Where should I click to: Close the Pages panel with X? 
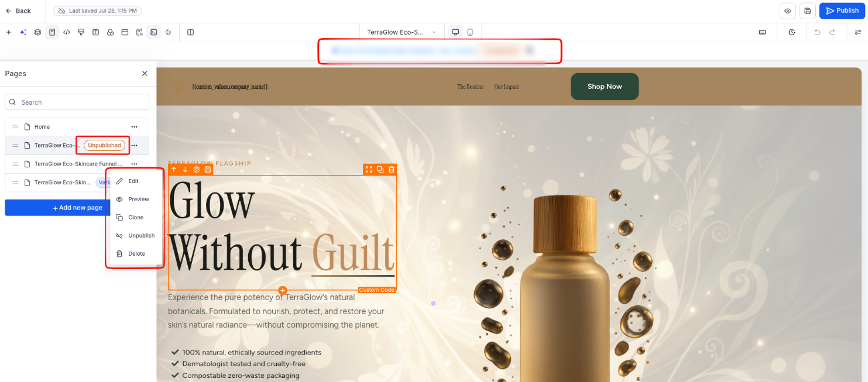point(145,73)
